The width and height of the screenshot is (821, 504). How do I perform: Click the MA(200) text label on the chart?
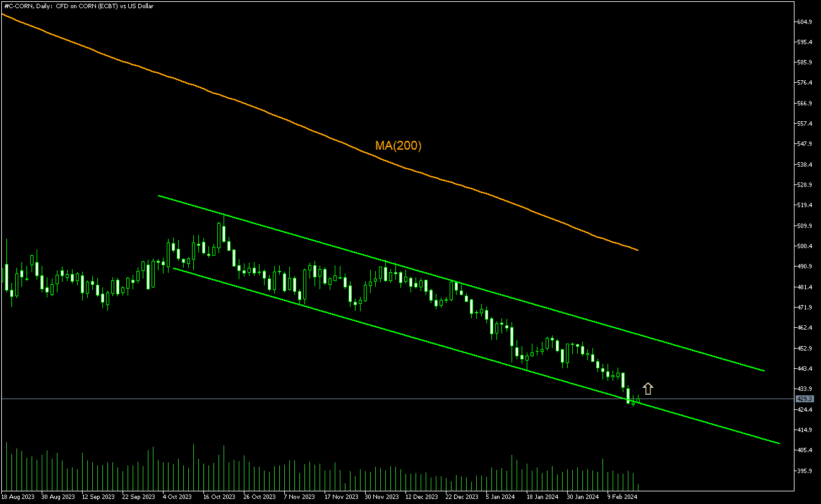398,145
